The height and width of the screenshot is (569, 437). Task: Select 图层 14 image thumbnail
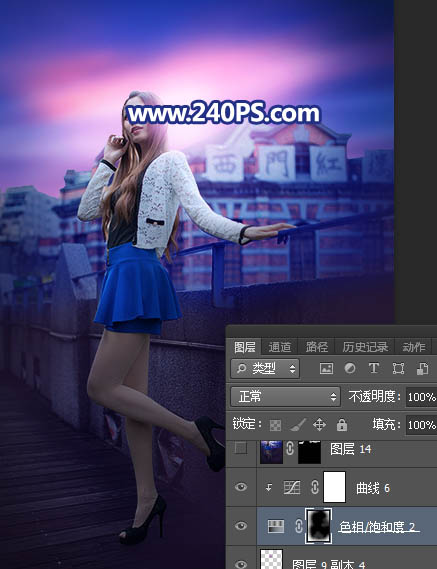pos(271,452)
